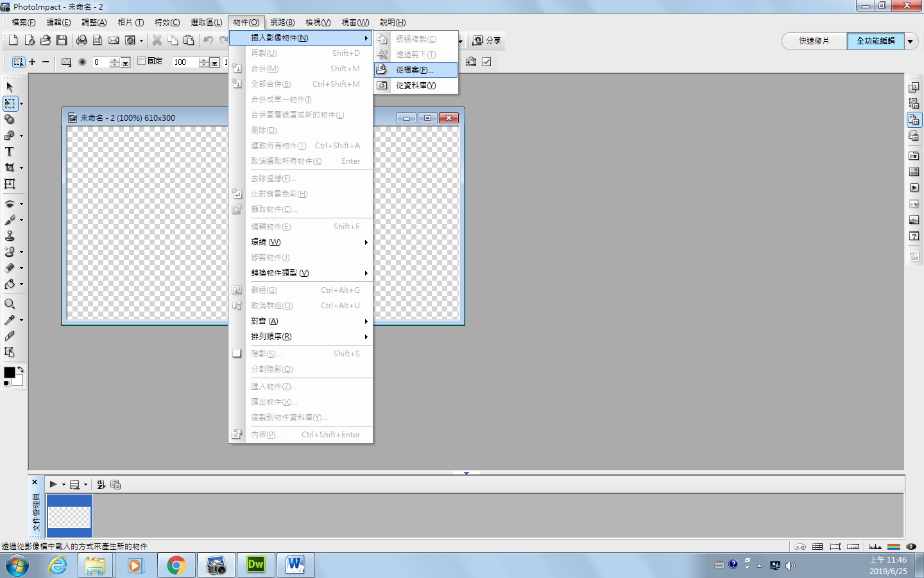This screenshot has width=924, height=578.
Task: Click the black foreground color swatch
Action: pyautogui.click(x=9, y=373)
